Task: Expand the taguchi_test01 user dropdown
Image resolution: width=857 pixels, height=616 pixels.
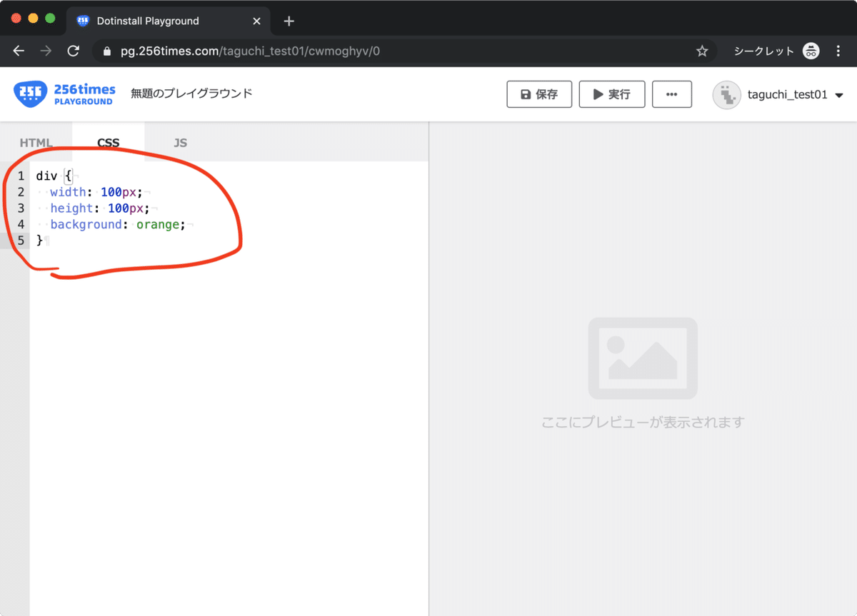Action: [839, 95]
